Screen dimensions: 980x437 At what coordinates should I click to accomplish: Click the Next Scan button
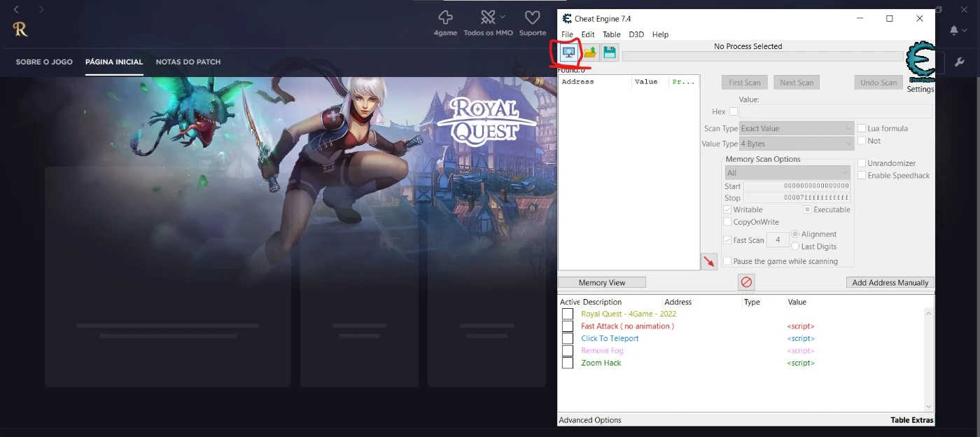797,83
